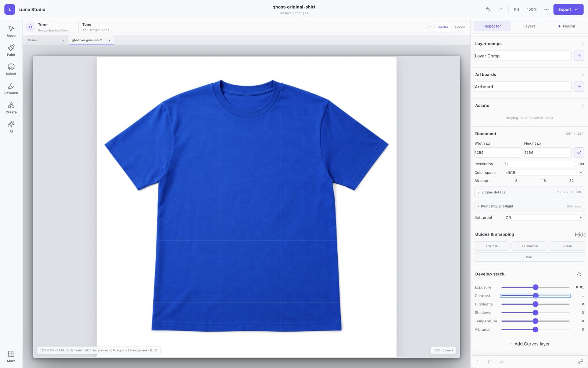Click the undo arrow in top bar
This screenshot has width=588, height=368.
point(488,10)
